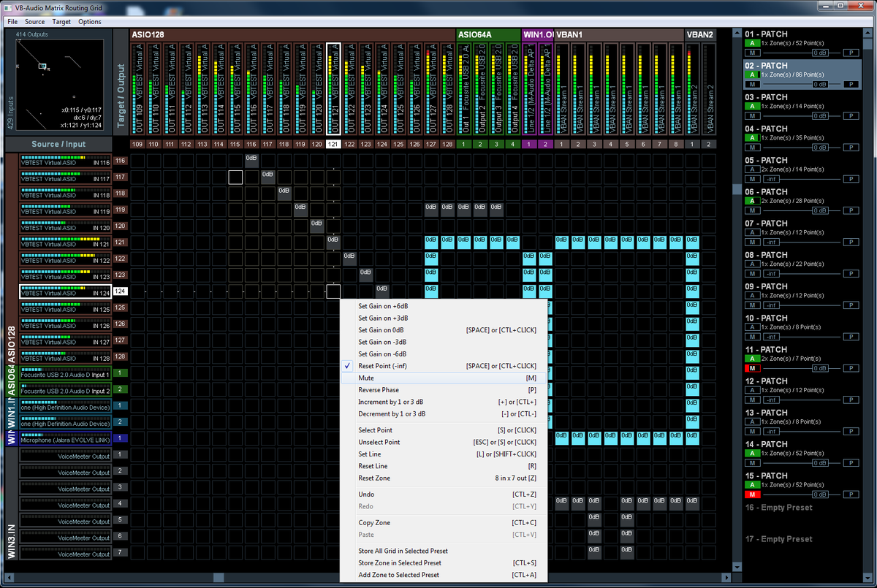
Task: Open the Source menu
Action: (x=34, y=22)
